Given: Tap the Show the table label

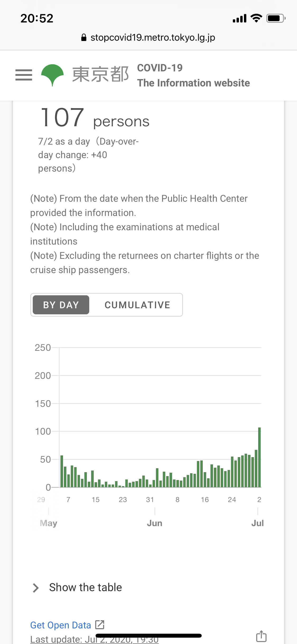Looking at the screenshot, I should [x=86, y=587].
